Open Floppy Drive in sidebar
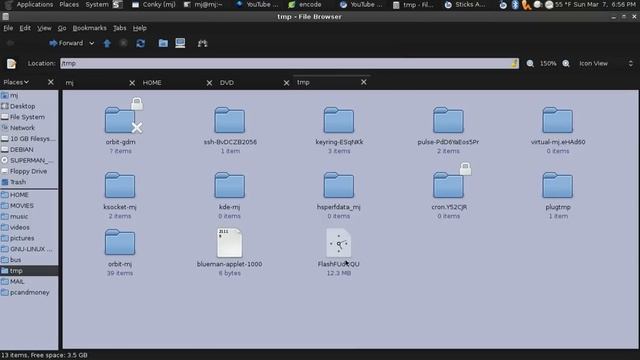The image size is (640, 360). (x=29, y=171)
